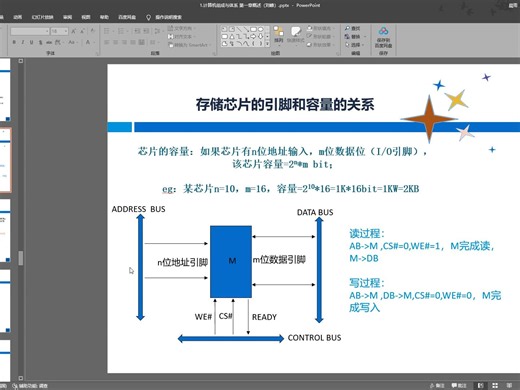
Task: Click the Shape Outline button
Action: [x=320, y=36]
